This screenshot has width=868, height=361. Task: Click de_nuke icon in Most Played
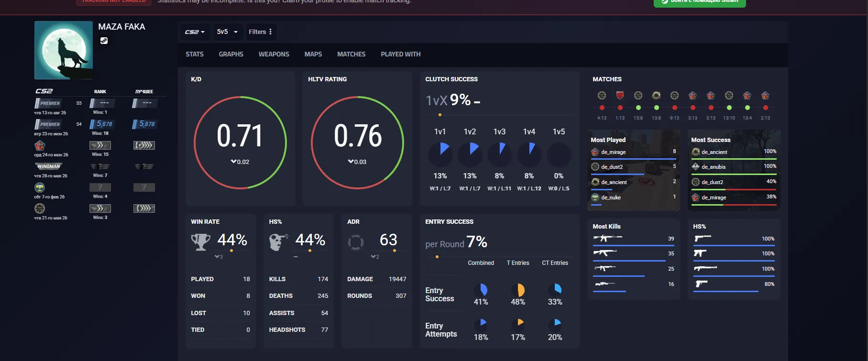(595, 197)
